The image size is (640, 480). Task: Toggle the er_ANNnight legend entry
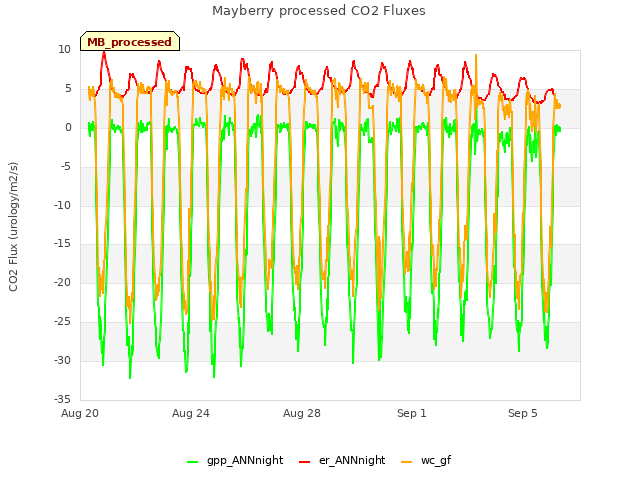[x=342, y=461]
